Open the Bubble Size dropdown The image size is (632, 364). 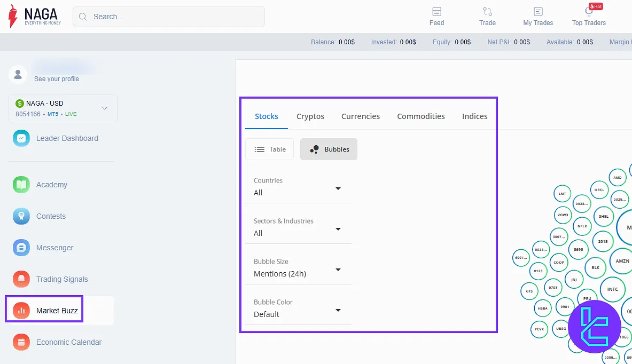(338, 270)
